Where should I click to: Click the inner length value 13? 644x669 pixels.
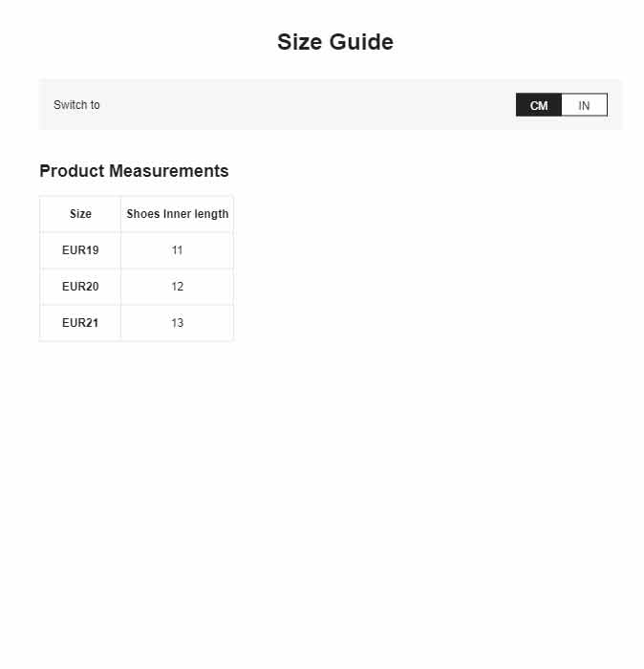[177, 323]
